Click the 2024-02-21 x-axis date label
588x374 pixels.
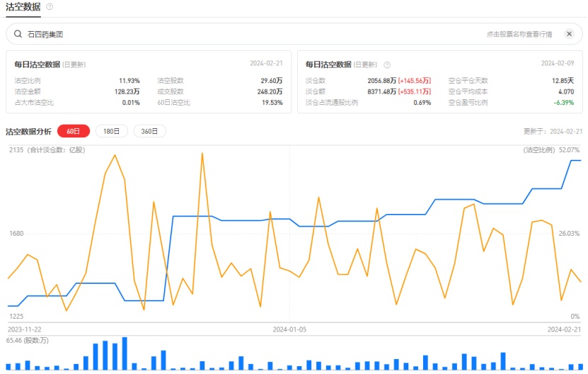point(564,329)
